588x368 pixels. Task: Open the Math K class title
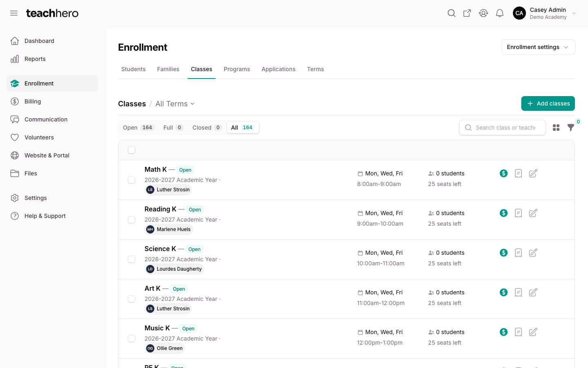pyautogui.click(x=156, y=169)
